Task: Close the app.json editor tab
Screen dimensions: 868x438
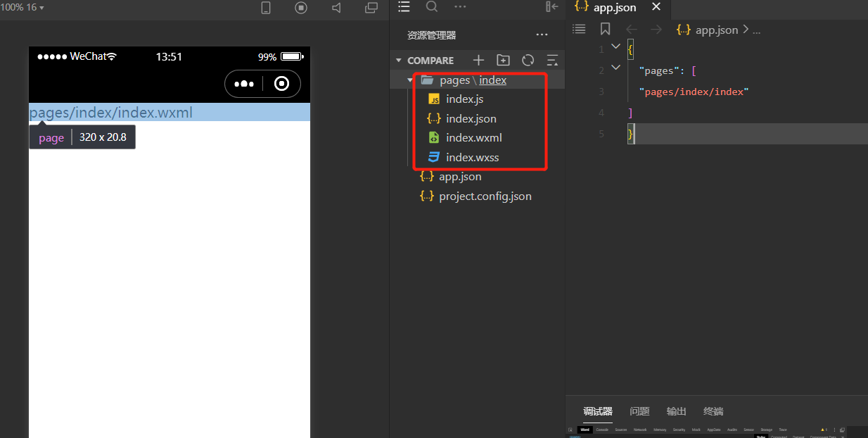Action: (656, 7)
